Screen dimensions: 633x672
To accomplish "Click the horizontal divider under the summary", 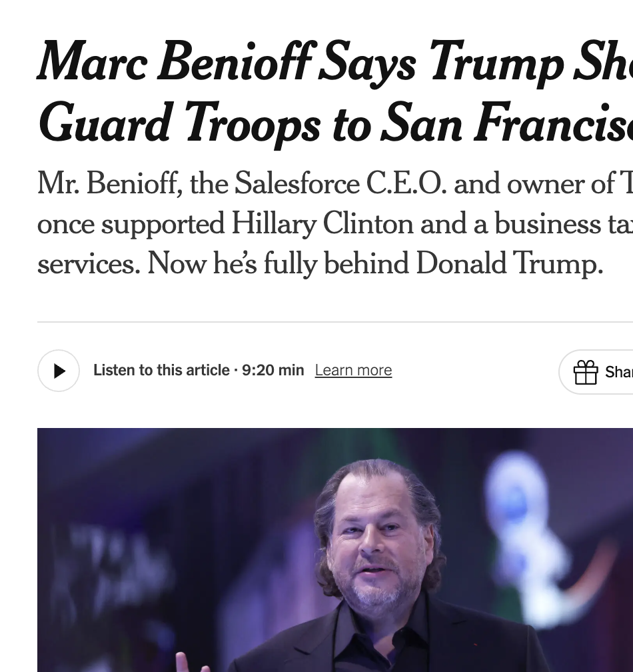I will [334, 322].
